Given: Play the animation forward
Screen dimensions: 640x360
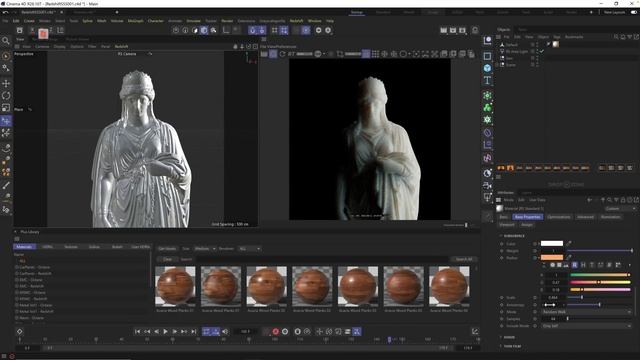Looking at the screenshot, I should click(x=165, y=332).
